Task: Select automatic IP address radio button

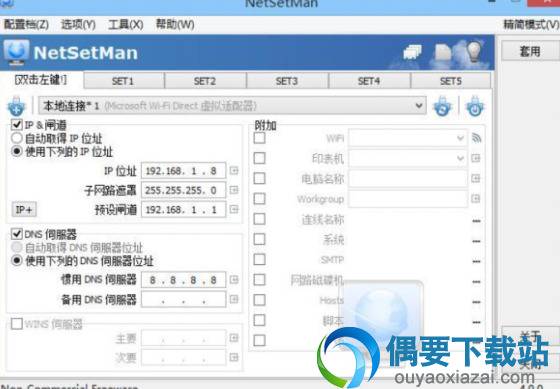Action: tap(17, 138)
